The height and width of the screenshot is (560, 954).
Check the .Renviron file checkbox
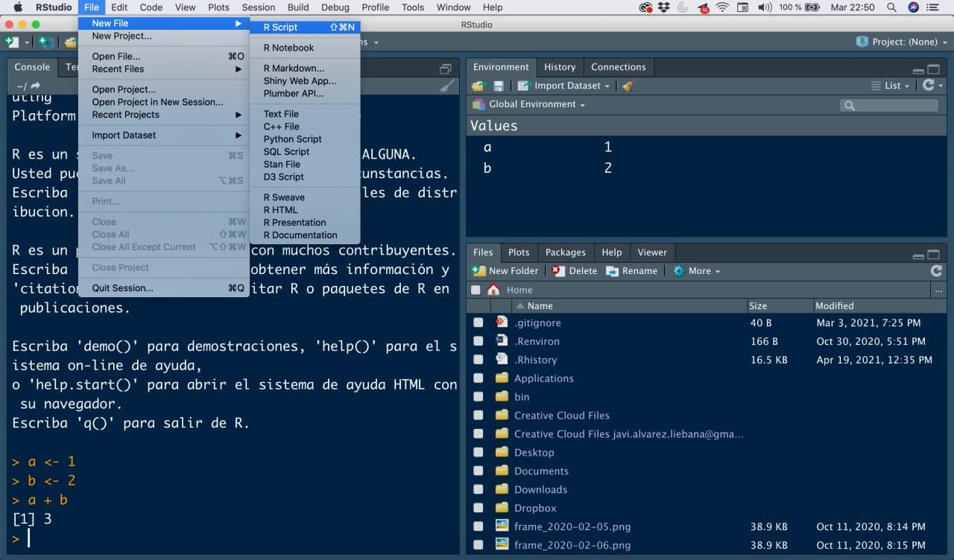click(478, 342)
